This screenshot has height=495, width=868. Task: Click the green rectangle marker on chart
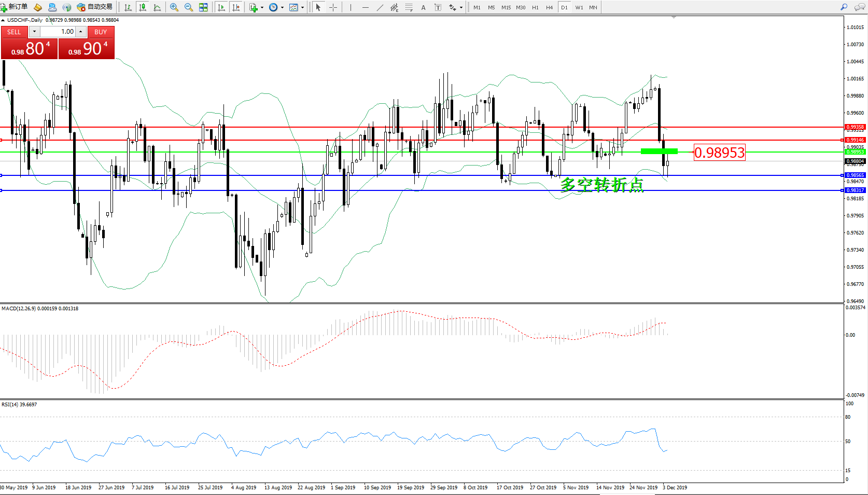659,152
